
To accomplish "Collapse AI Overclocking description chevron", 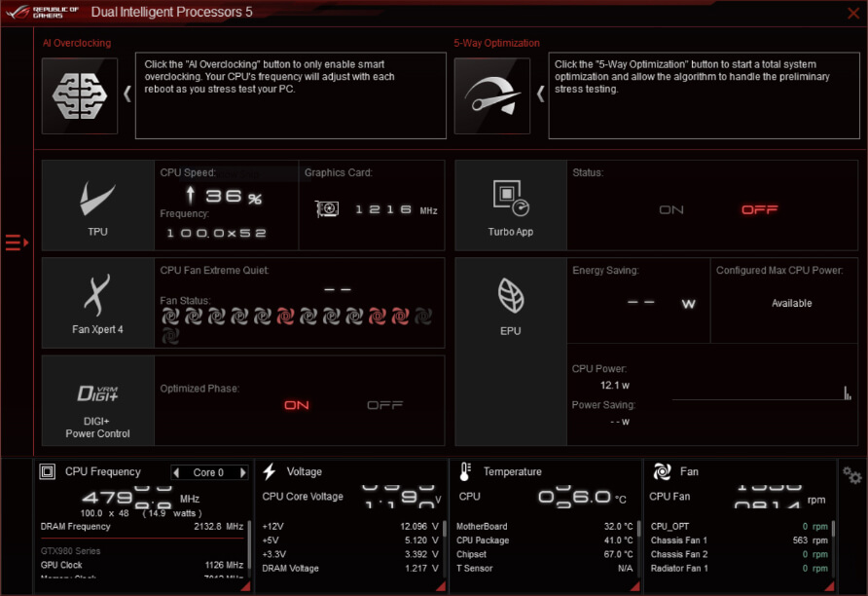I will 127,93.
